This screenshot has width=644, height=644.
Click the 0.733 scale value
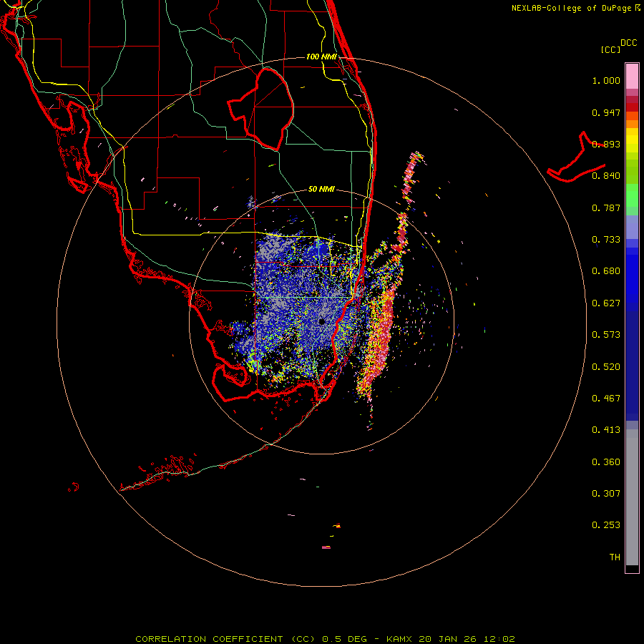tap(606, 240)
